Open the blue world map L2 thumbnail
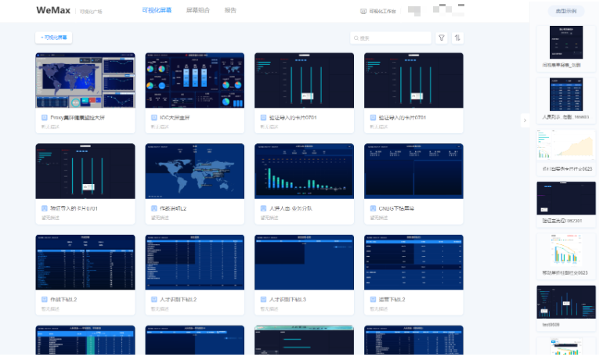 [x=194, y=171]
